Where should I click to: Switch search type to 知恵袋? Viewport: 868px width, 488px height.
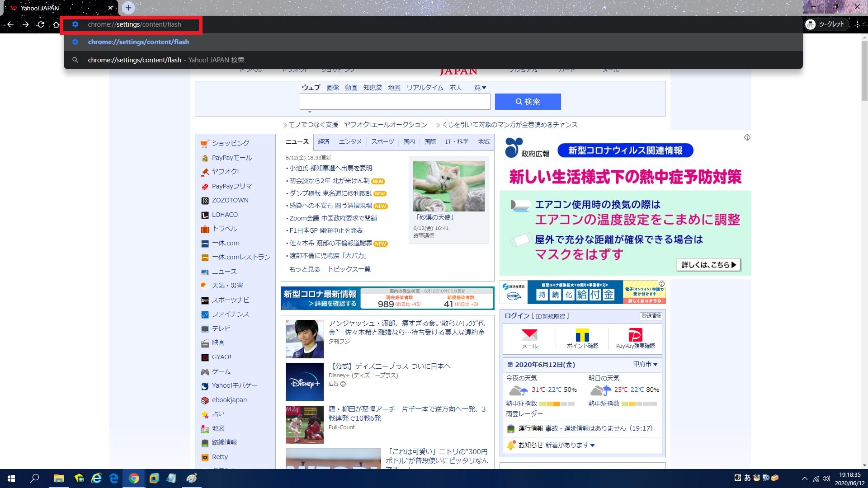(373, 88)
